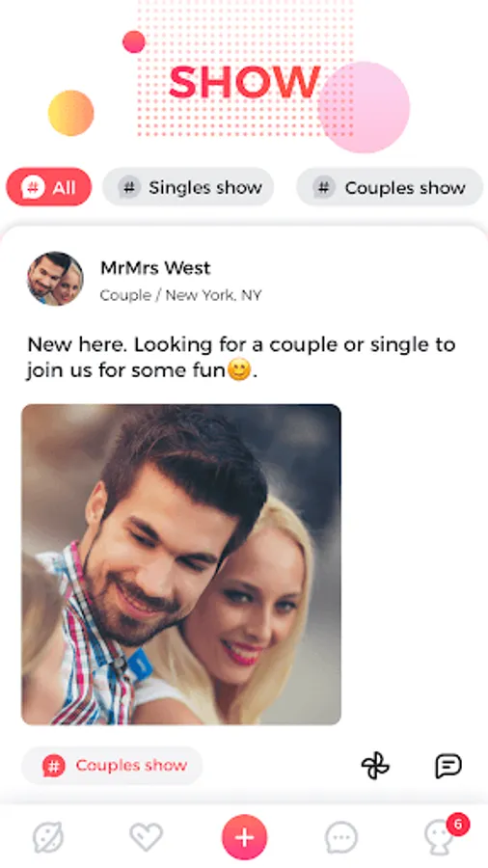This screenshot has width=488, height=868.
Task: Tap the SHOW header title
Action: tap(245, 83)
